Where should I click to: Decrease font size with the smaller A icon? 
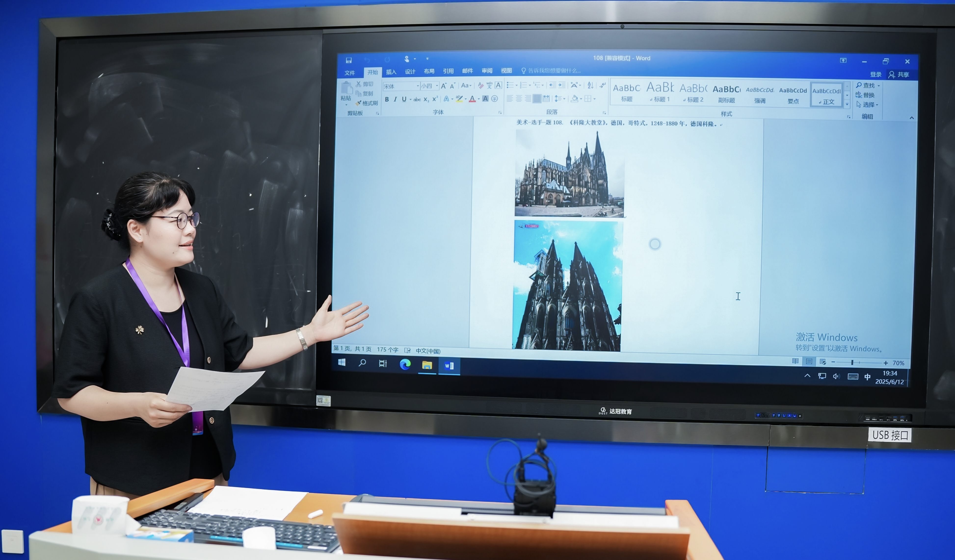tap(452, 86)
